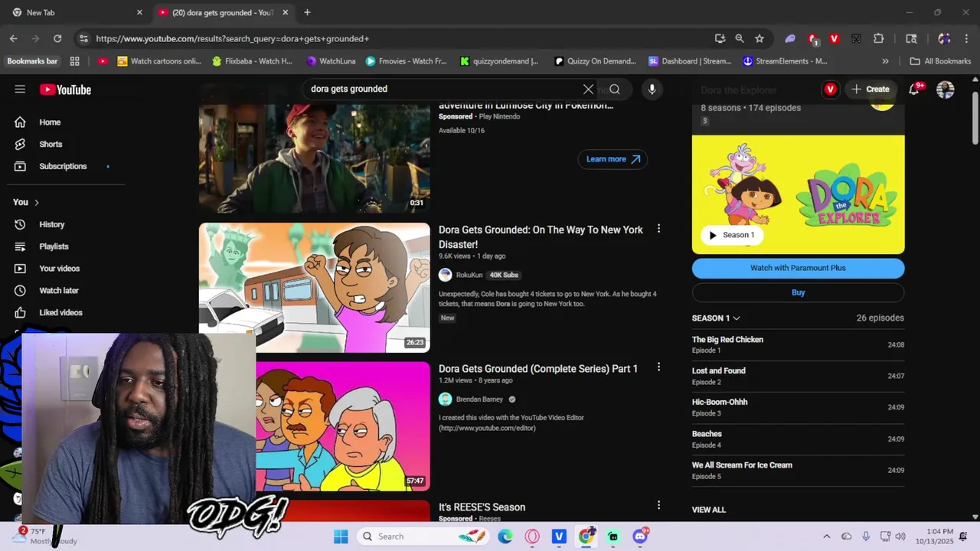Click the Buy button
Viewport: 980px width, 551px height.
pos(798,292)
